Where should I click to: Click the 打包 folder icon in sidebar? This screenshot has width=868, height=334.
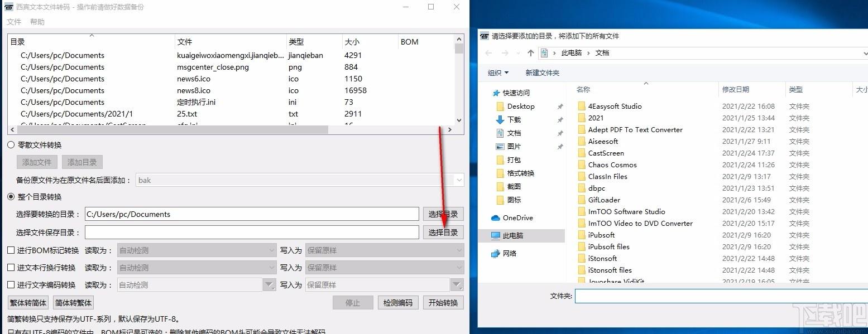click(x=500, y=159)
